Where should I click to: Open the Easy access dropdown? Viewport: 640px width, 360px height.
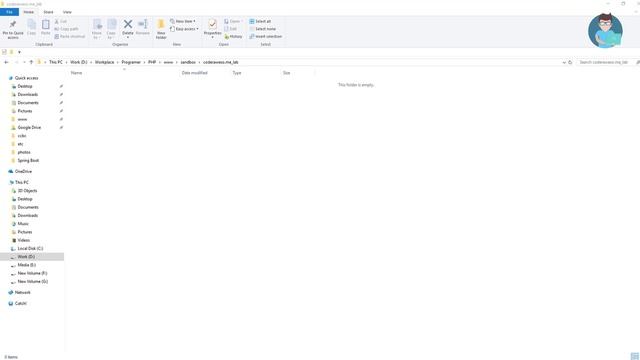tap(184, 29)
